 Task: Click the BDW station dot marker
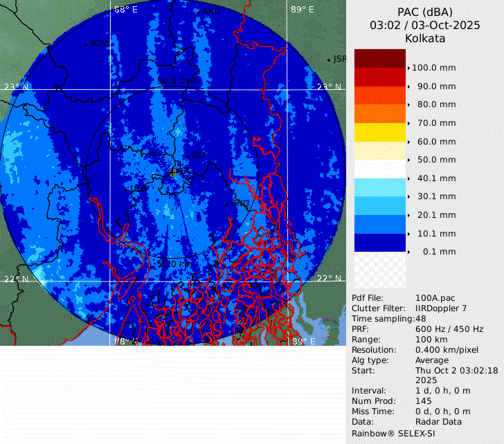86,44
